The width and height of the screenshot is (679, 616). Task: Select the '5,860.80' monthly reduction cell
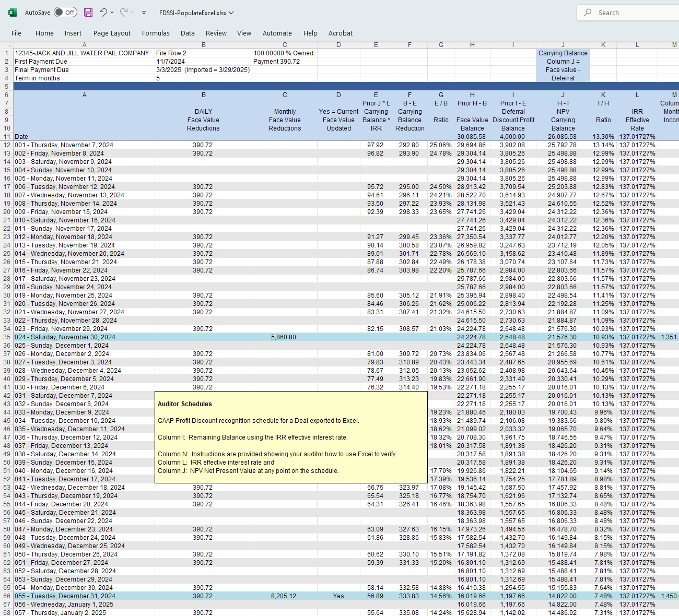(285, 337)
